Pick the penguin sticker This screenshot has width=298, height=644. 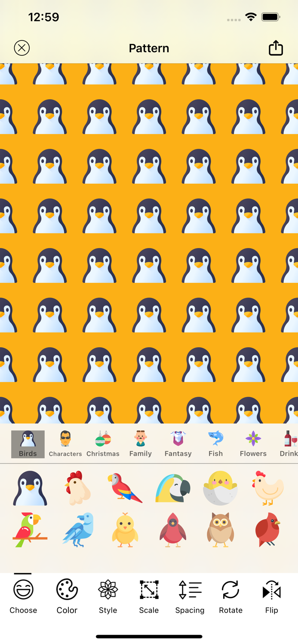tap(30, 488)
